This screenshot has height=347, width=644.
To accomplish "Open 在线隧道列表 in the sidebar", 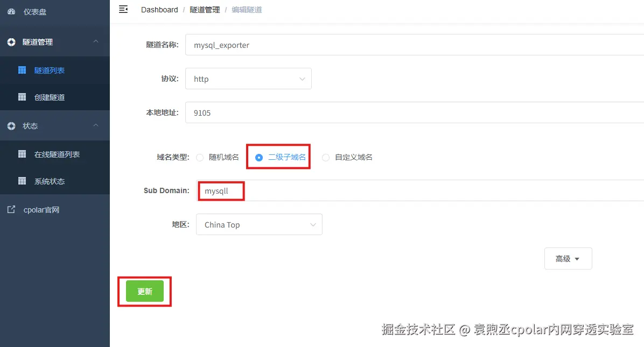I will (55, 154).
